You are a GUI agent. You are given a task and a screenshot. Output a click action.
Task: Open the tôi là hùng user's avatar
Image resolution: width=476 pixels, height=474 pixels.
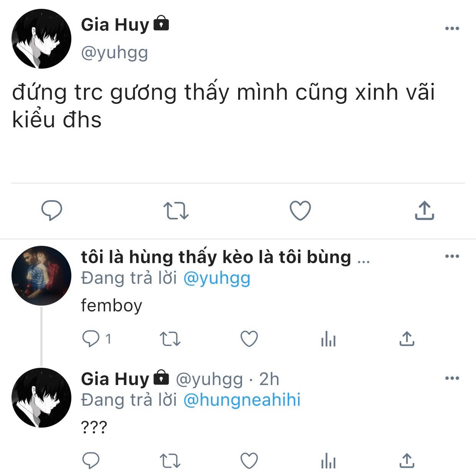[x=41, y=276]
